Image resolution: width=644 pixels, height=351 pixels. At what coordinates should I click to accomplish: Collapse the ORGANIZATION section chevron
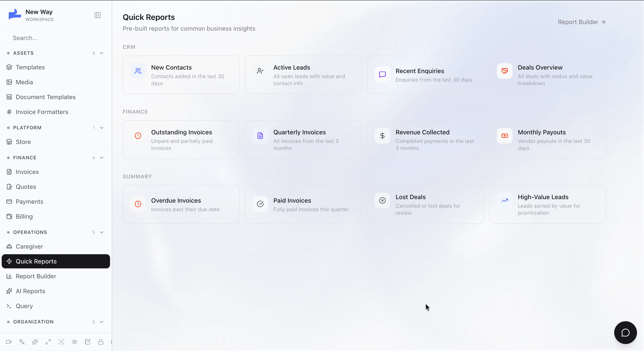(102, 322)
